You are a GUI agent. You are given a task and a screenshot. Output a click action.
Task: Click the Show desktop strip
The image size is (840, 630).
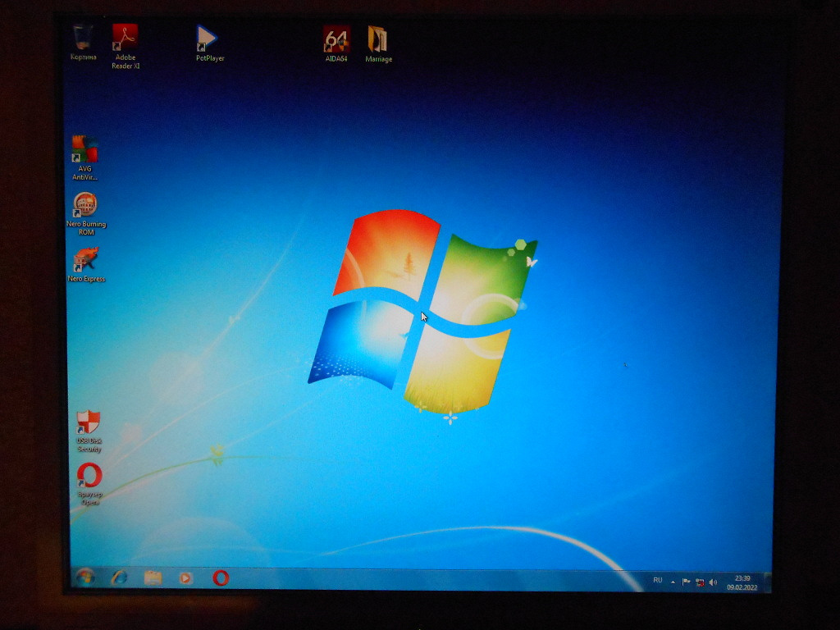click(x=767, y=582)
